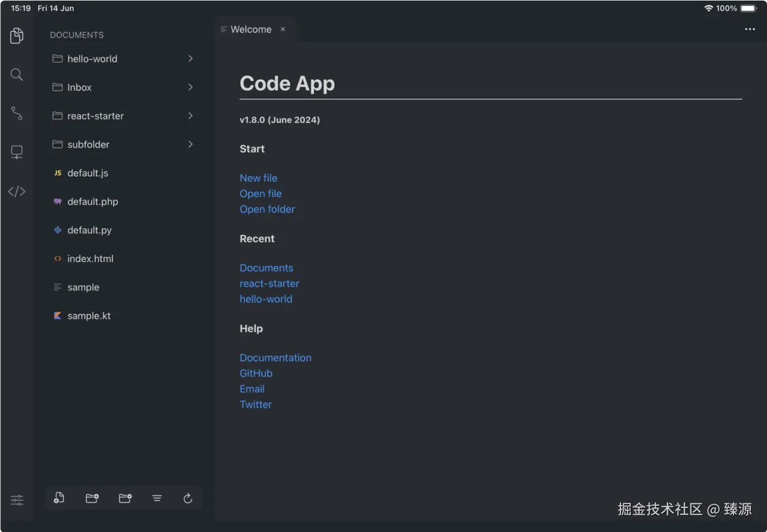Expand the hello-world folder chevron
This screenshot has width=767, height=532.
tap(190, 59)
